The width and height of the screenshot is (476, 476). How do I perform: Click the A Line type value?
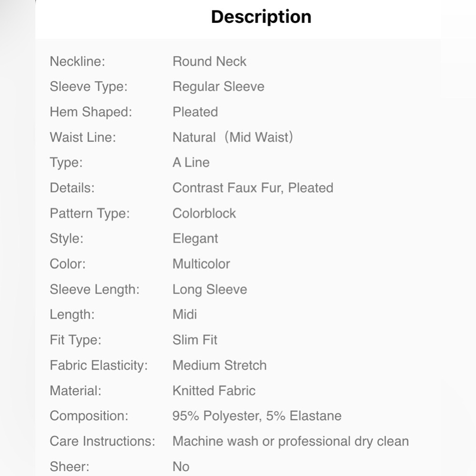191,162
